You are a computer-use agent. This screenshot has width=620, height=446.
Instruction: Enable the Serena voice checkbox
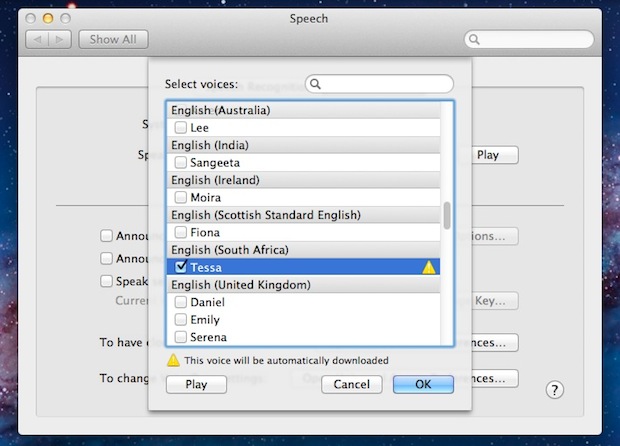pos(181,337)
